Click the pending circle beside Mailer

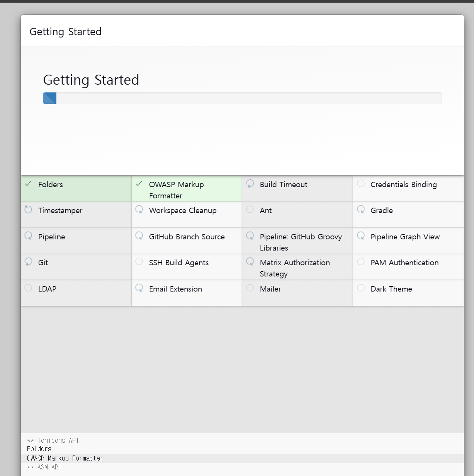[x=250, y=288]
